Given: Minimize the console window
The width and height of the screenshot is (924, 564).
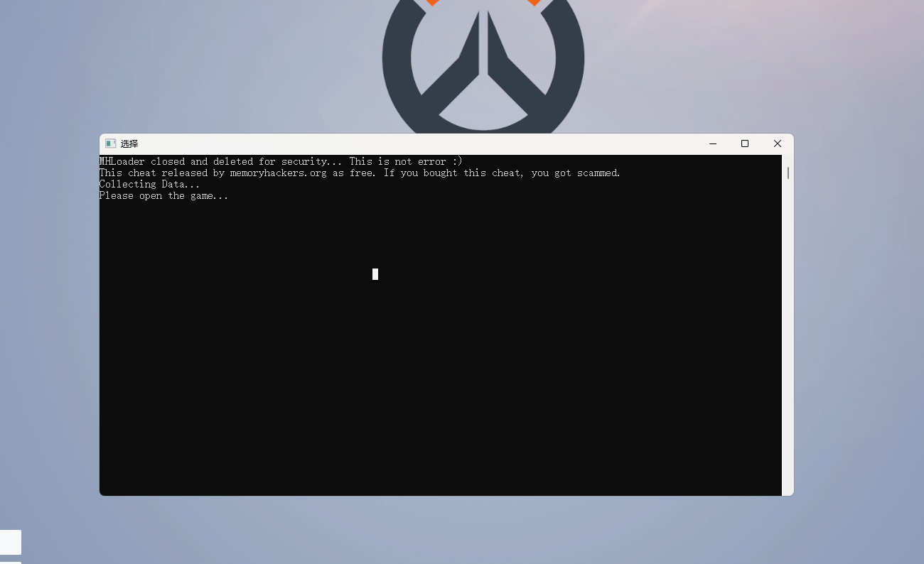Looking at the screenshot, I should tap(713, 143).
